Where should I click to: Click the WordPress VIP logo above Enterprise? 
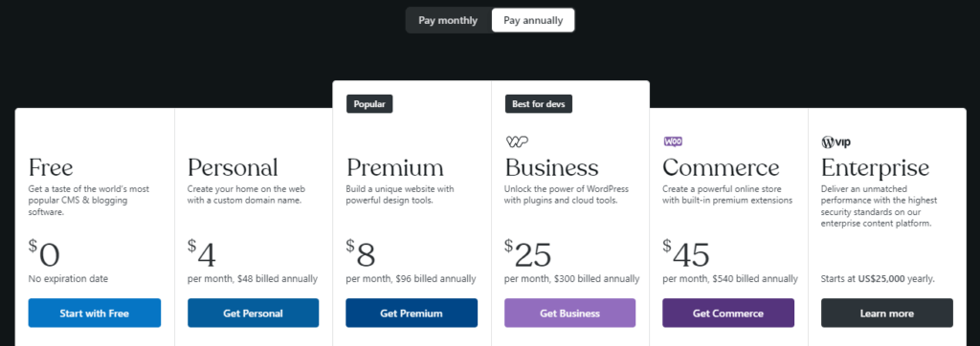click(836, 142)
